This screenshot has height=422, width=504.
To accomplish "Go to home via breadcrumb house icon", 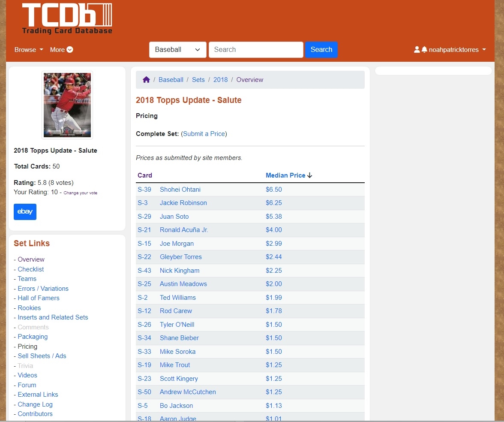I will click(146, 79).
